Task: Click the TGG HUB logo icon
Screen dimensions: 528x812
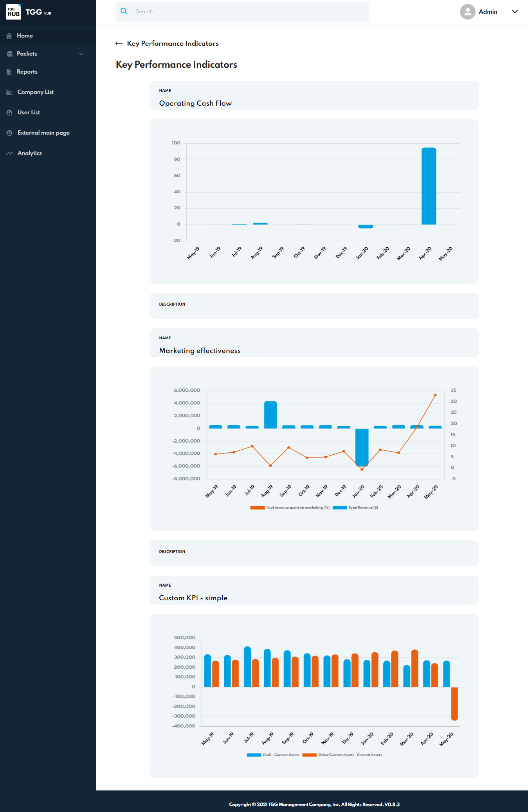Action: click(13, 12)
